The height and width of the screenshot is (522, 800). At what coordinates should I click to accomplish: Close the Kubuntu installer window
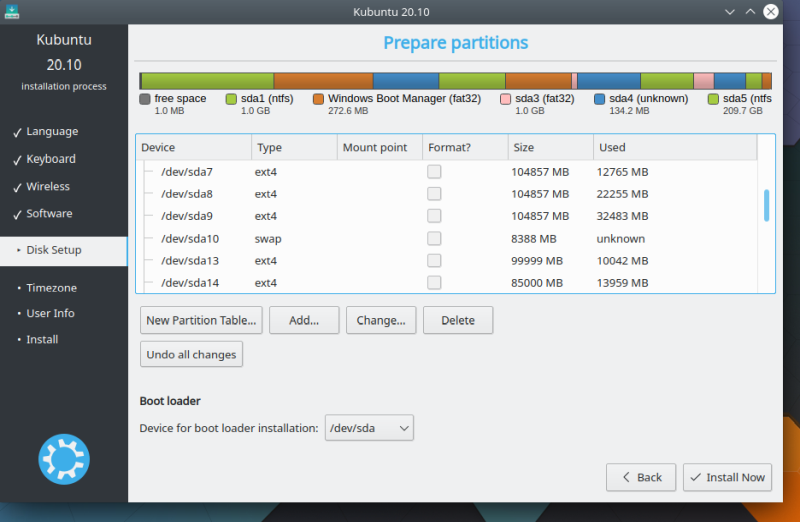[x=770, y=11]
